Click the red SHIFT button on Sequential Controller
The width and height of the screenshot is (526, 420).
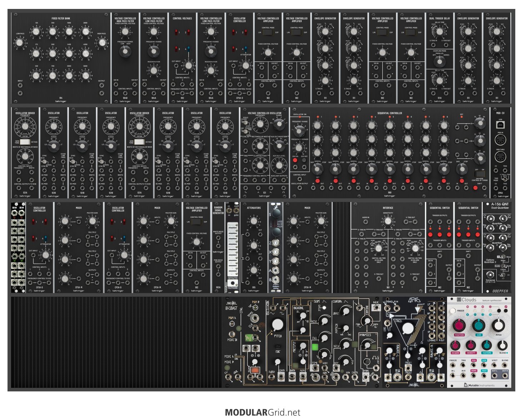[475, 188]
